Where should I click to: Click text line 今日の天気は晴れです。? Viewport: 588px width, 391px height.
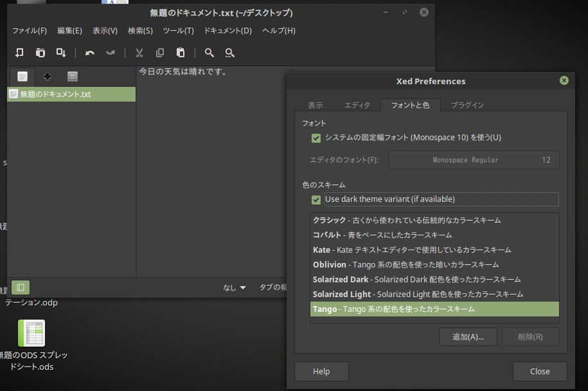point(183,71)
